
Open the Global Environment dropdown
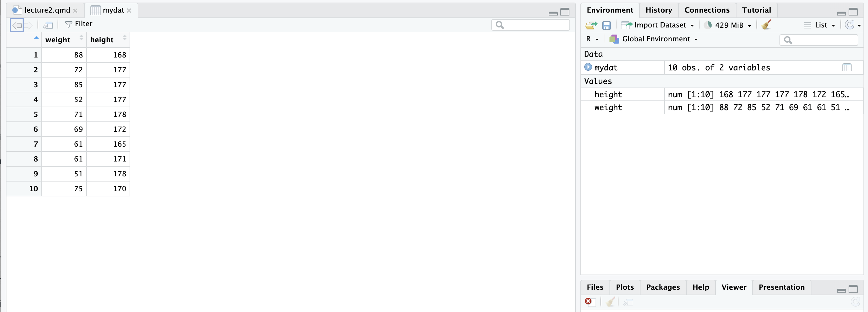(x=654, y=39)
